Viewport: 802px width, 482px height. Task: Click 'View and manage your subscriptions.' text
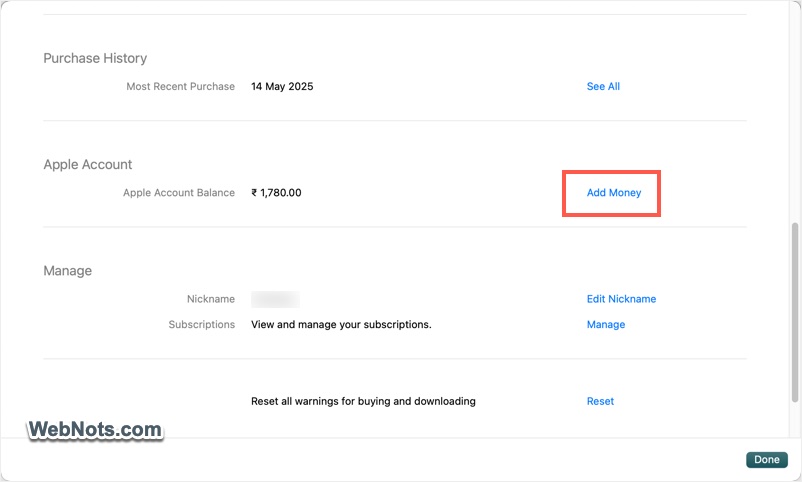pyautogui.click(x=341, y=324)
